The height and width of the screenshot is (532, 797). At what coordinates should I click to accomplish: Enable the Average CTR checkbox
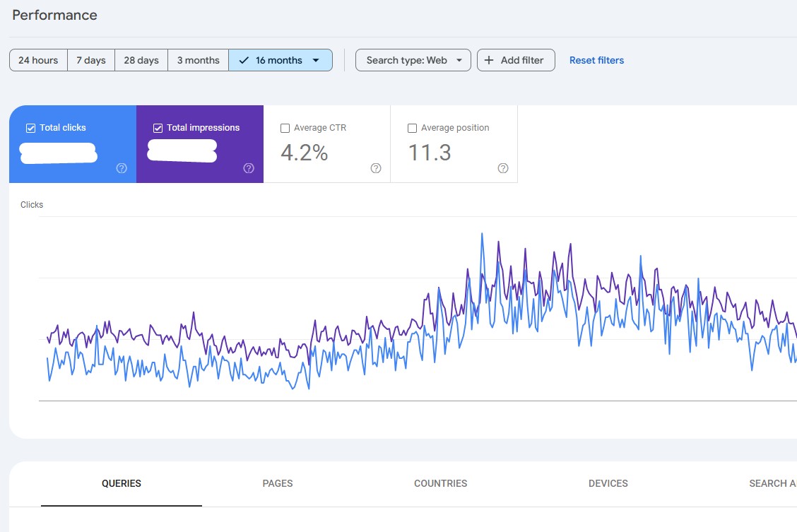pos(285,128)
